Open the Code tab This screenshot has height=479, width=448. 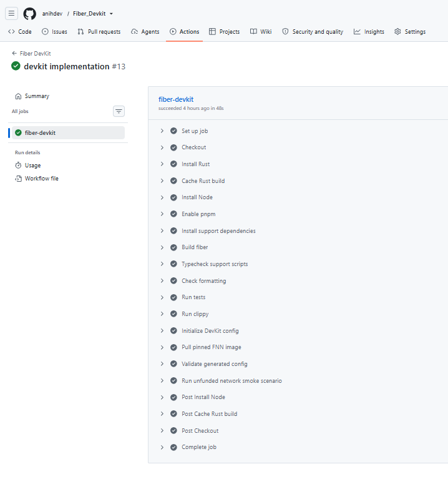20,31
